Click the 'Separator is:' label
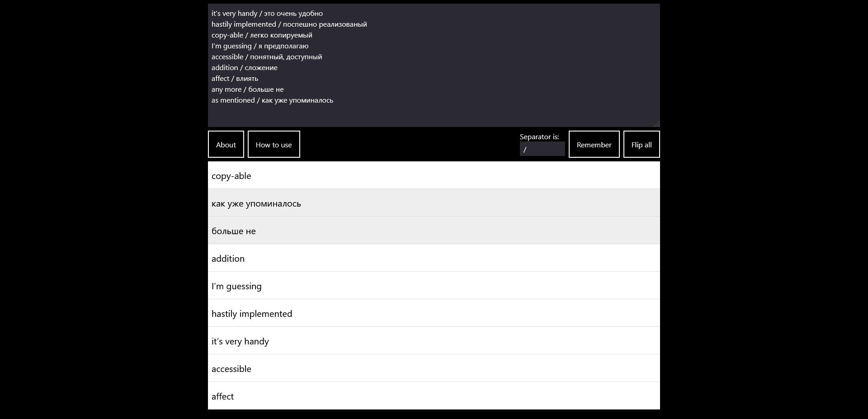The width and height of the screenshot is (868, 419). pos(539,137)
